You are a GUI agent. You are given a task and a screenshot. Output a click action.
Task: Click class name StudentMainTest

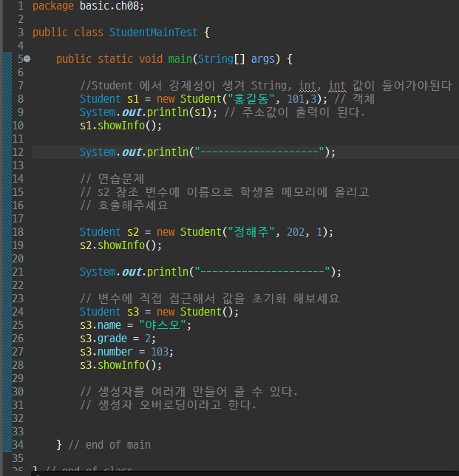pos(153,33)
